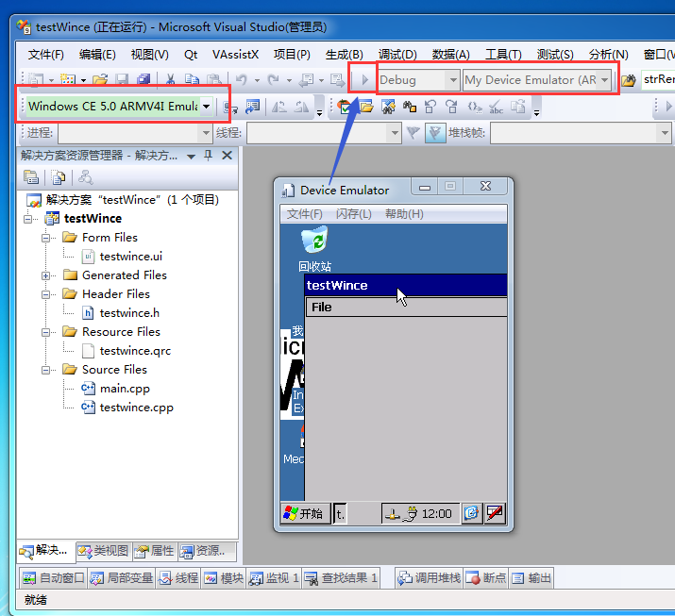Click the Paste clipboard icon

click(x=213, y=79)
